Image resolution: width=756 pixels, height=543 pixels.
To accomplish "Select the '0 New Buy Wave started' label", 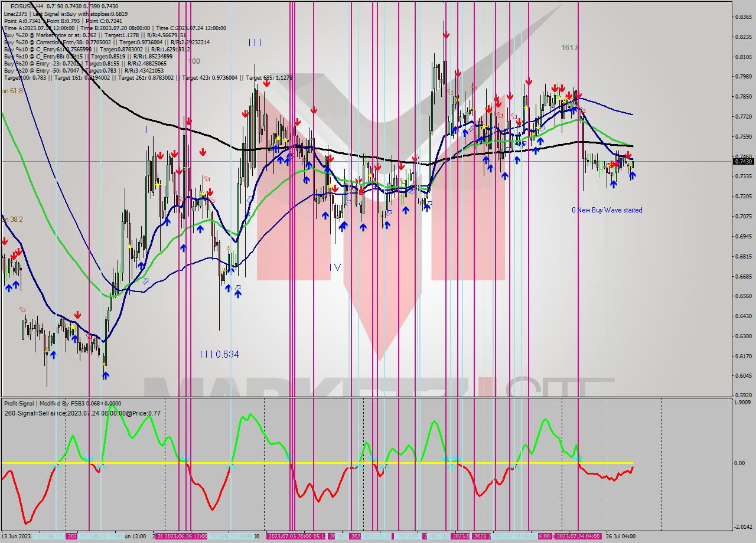I will 607,210.
